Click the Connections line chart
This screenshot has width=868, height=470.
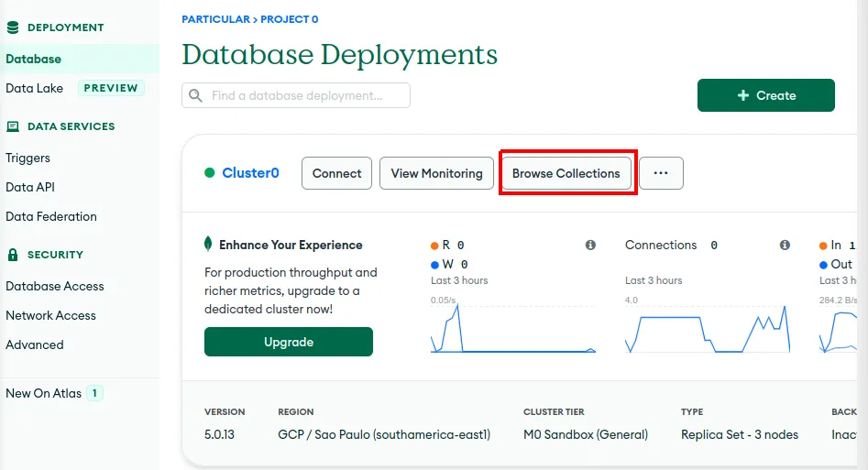pyautogui.click(x=708, y=328)
